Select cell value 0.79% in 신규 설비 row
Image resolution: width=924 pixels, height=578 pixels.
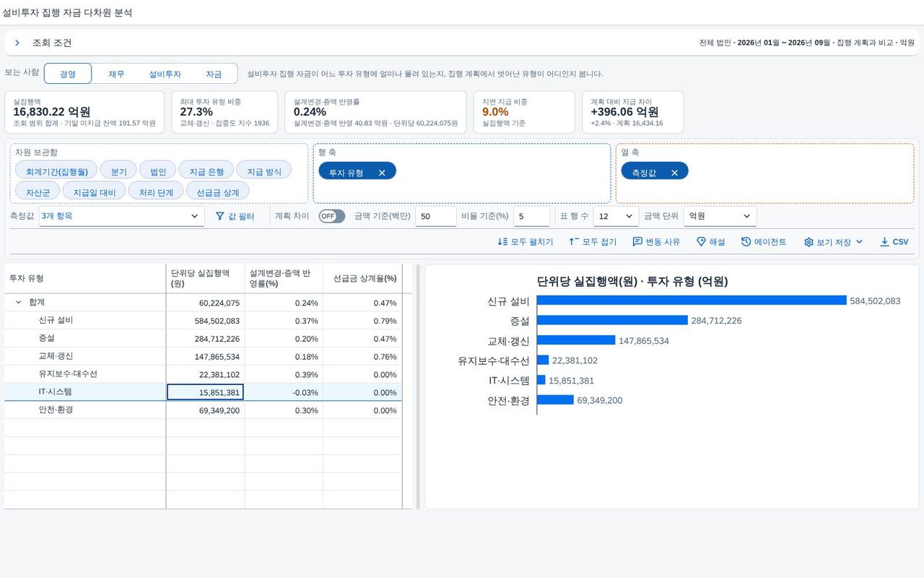[x=362, y=321]
